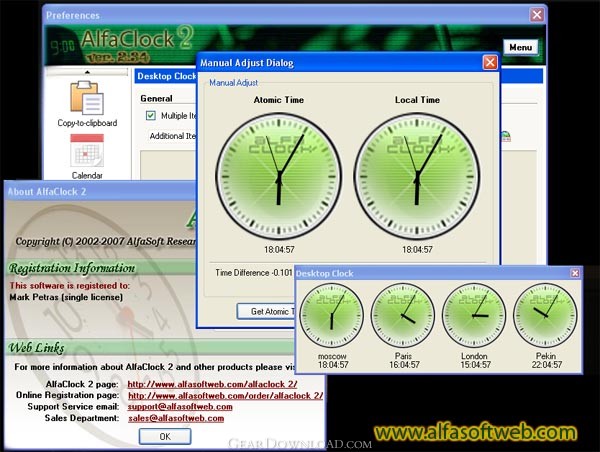The height and width of the screenshot is (452, 600).
Task: Click the 'Time Difference -0.101' text
Action: point(254,273)
